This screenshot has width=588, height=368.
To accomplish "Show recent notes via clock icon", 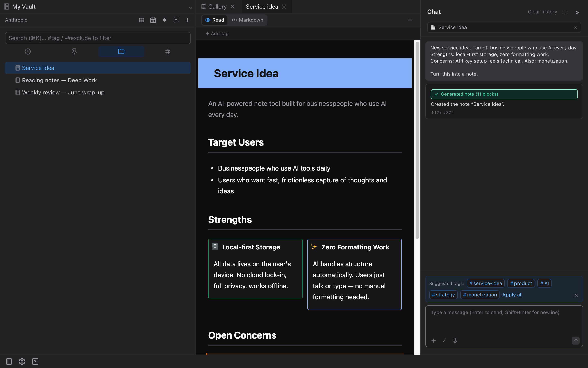I will click(28, 51).
